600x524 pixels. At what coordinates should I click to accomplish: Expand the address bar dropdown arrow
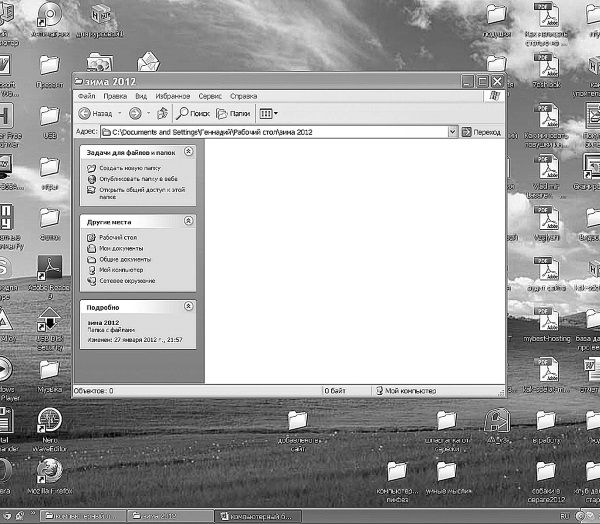pos(452,132)
